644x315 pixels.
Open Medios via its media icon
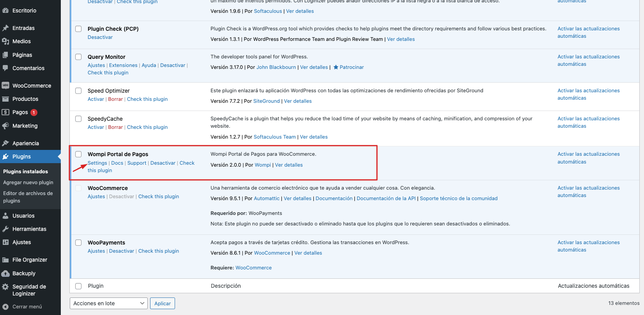click(x=5, y=41)
